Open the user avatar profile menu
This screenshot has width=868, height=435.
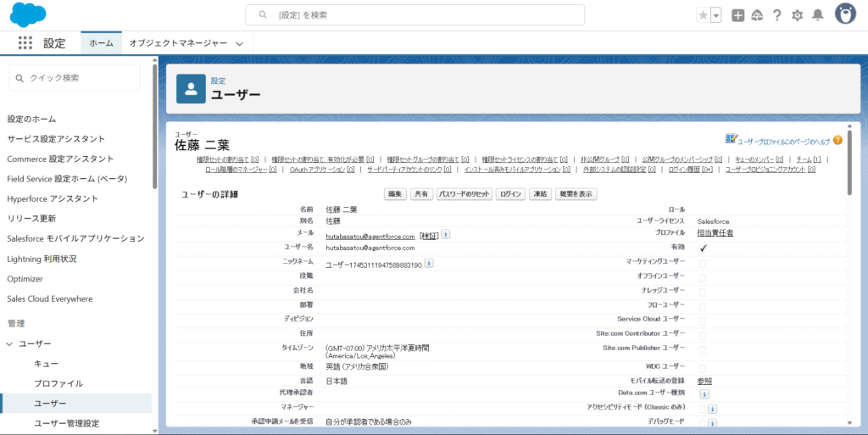845,14
